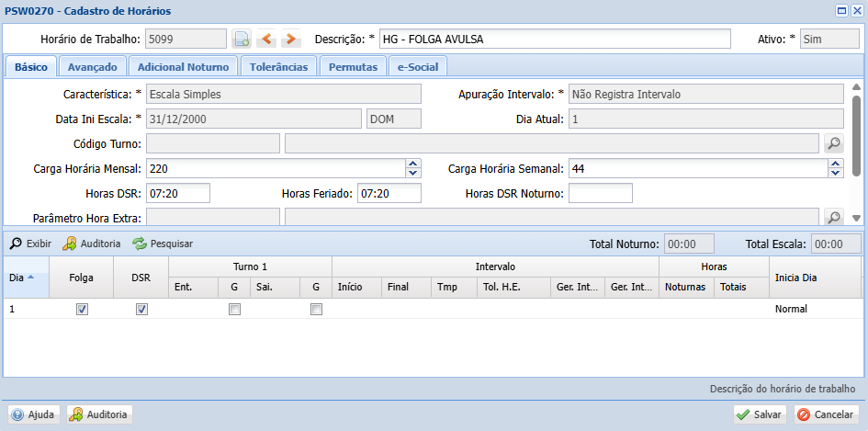Go to next record with right arrow
Viewport: 868px width, 431px height.
coord(291,40)
